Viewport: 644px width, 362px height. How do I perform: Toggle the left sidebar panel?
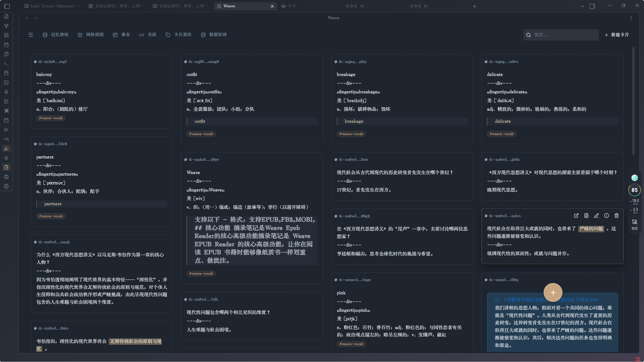pos(7,6)
